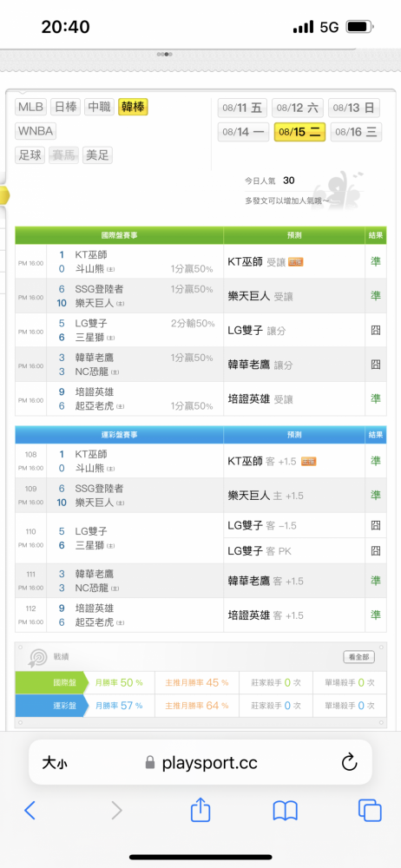Tap the Safari back arrow
Screen dimensions: 401x868
(30, 811)
